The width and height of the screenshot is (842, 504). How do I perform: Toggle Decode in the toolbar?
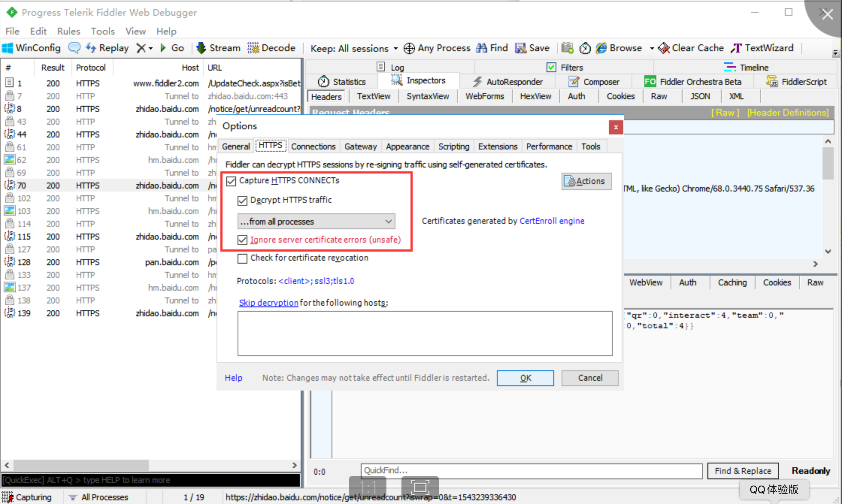271,48
